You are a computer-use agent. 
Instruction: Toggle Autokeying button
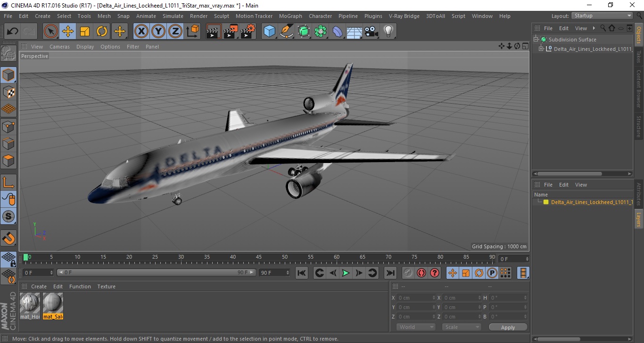tap(421, 273)
